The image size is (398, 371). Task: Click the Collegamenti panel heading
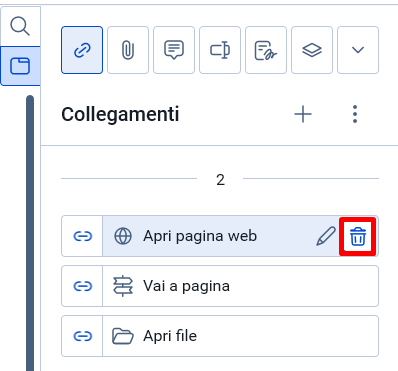[x=120, y=114]
